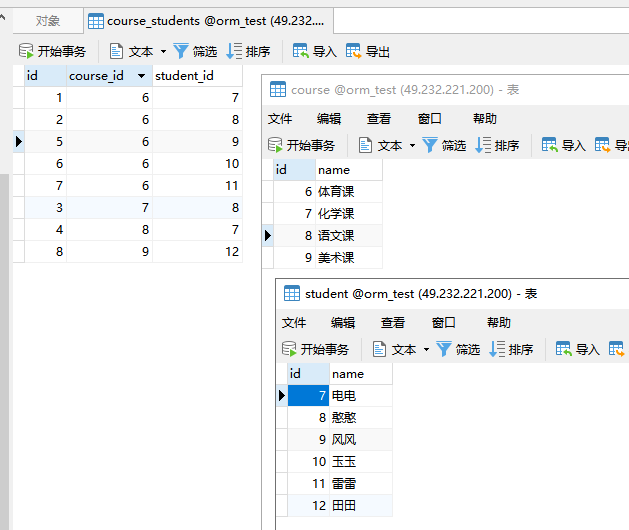Image resolution: width=629 pixels, height=530 pixels.
Task: Open 文件 menu in course window
Action: click(280, 119)
